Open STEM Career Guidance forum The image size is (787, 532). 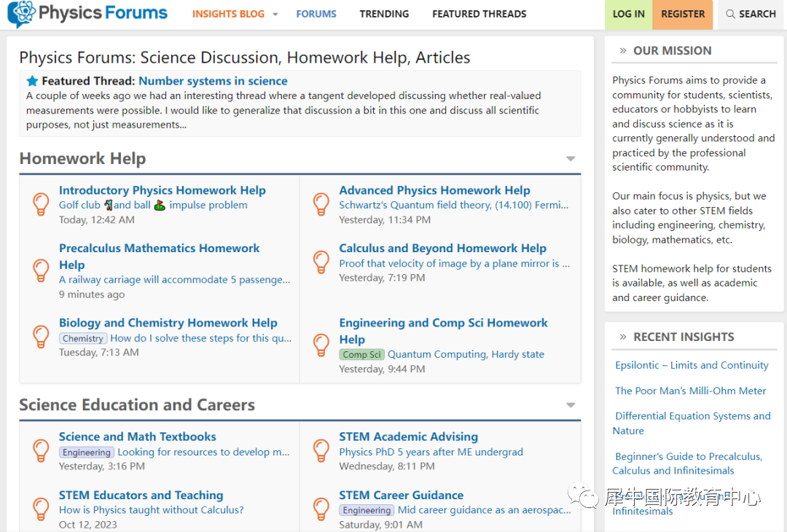coord(401,495)
